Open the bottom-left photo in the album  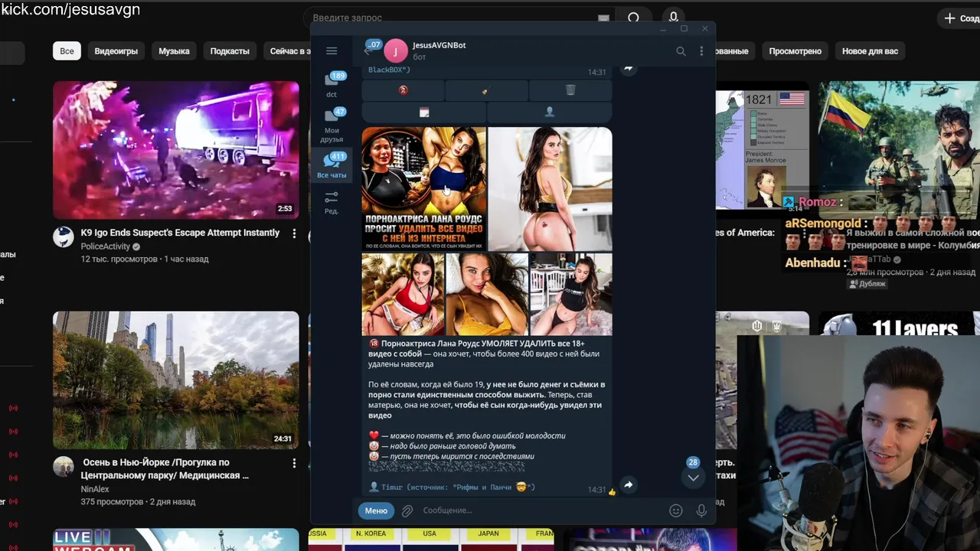pyautogui.click(x=403, y=294)
